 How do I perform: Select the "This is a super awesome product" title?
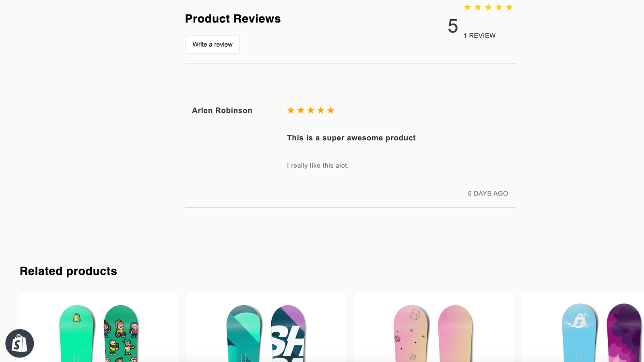click(351, 138)
